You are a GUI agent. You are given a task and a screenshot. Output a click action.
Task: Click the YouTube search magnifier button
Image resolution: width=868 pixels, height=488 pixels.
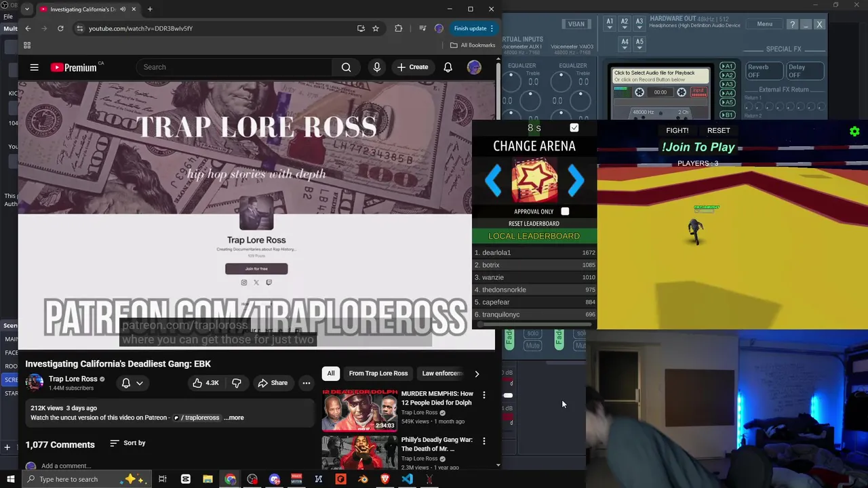[346, 67]
